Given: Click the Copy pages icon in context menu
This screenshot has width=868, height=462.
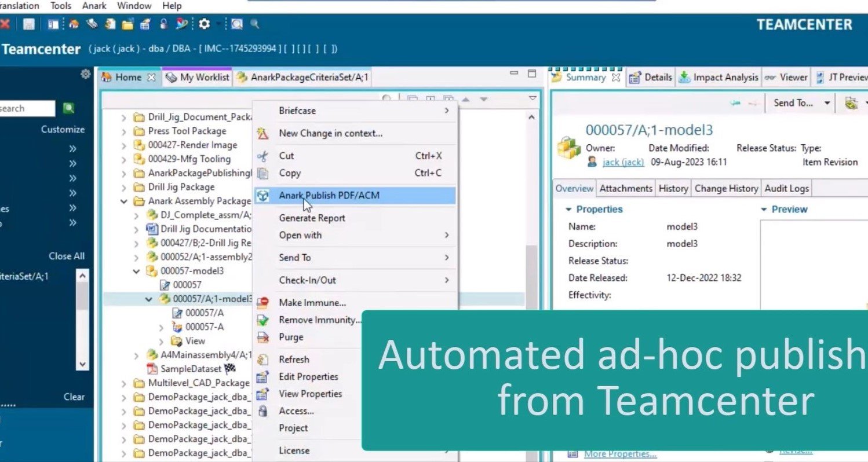Looking at the screenshot, I should [263, 173].
